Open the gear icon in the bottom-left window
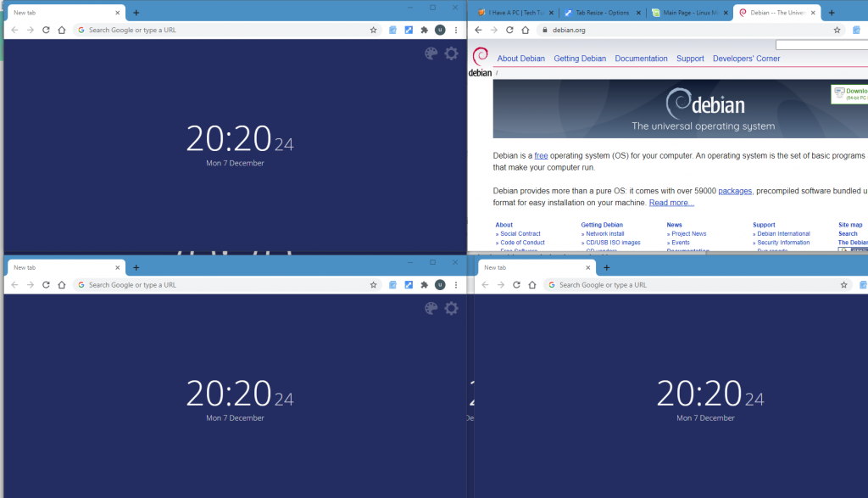The width and height of the screenshot is (868, 498). (x=452, y=309)
